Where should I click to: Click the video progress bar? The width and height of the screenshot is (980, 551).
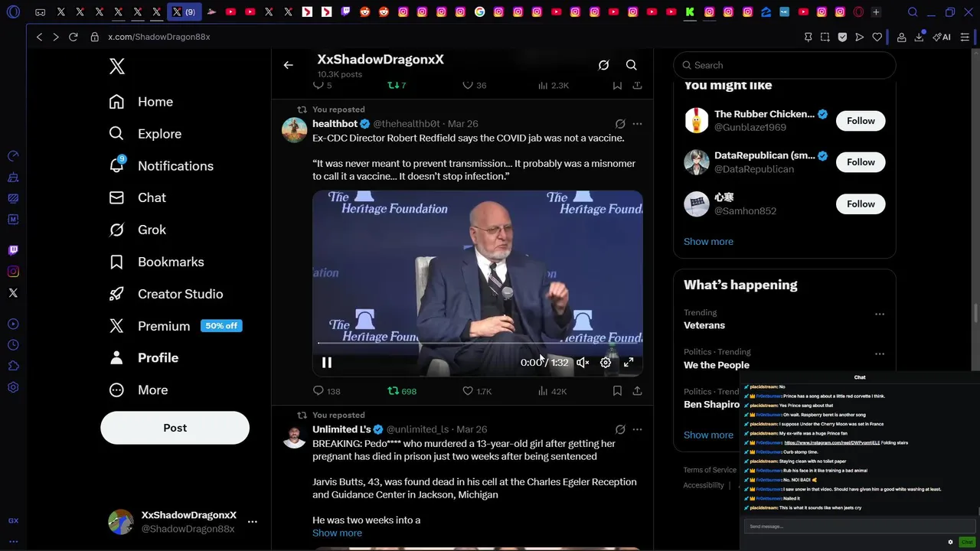point(477,343)
